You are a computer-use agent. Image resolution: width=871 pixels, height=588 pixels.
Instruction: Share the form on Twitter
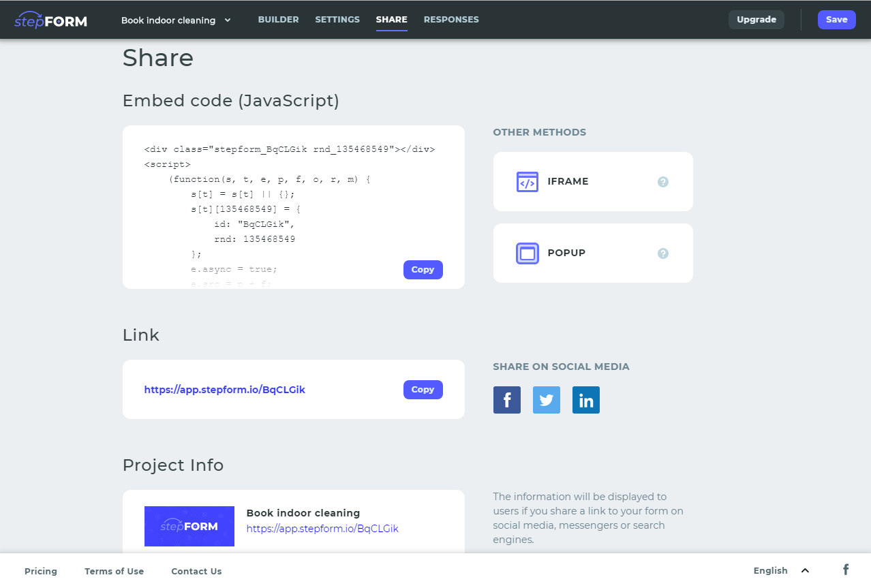546,400
